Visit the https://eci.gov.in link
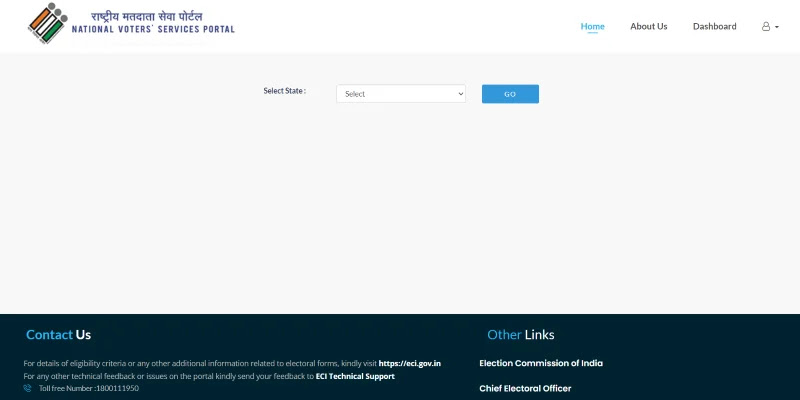The height and width of the screenshot is (400, 800). click(410, 364)
